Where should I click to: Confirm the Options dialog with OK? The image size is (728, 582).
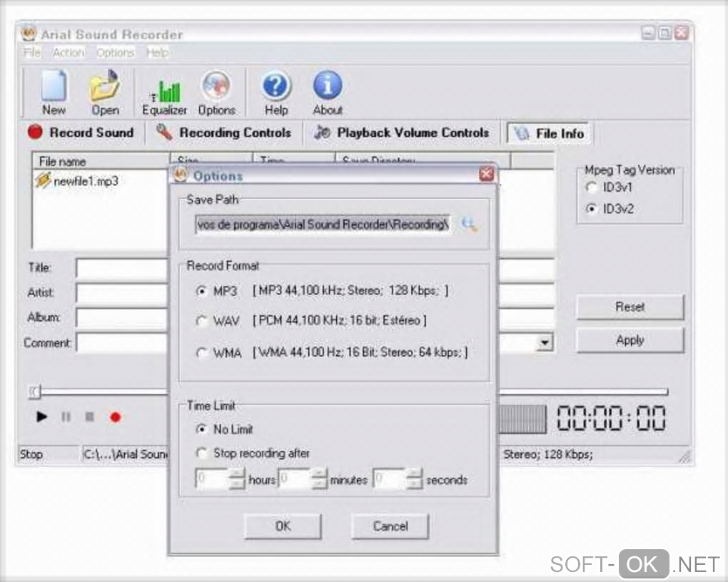[283, 526]
